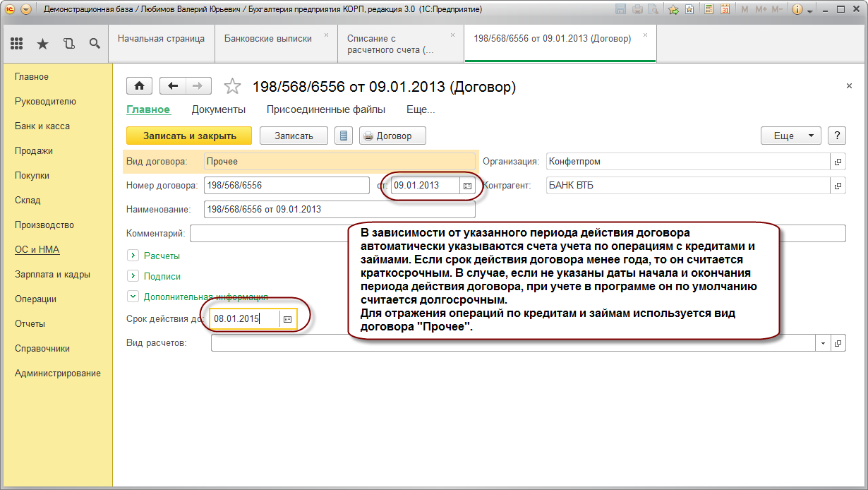Click the search magnifier icon

95,44
